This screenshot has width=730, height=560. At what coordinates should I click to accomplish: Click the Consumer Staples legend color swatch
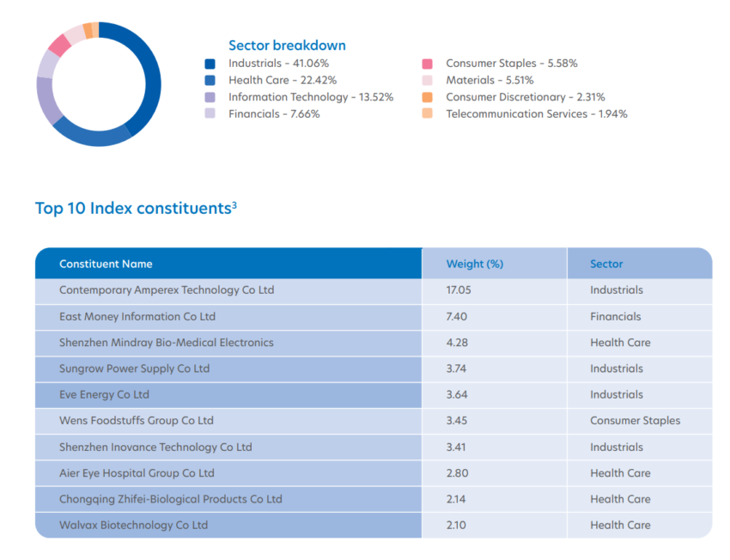point(428,64)
